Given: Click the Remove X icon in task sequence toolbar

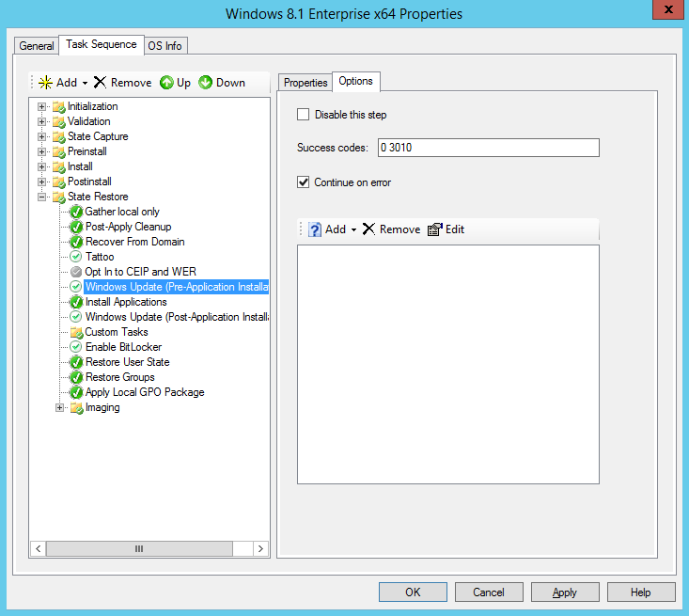Looking at the screenshot, I should [x=101, y=82].
